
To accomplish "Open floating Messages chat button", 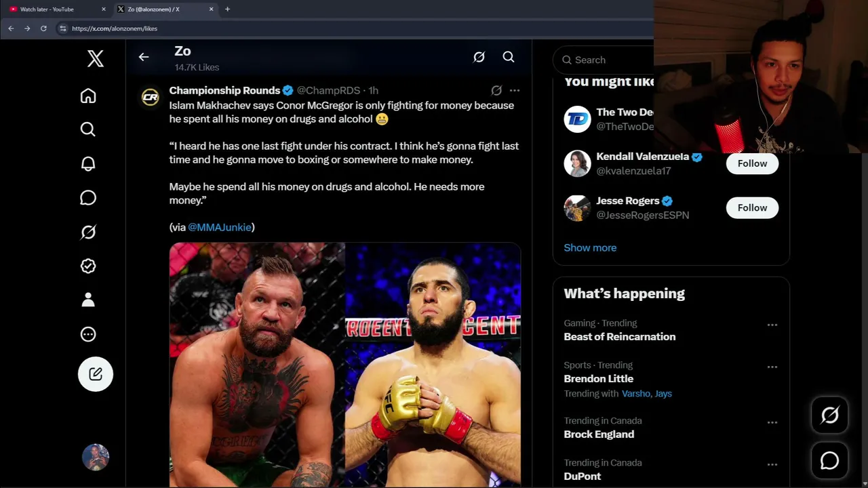I will pyautogui.click(x=830, y=461).
